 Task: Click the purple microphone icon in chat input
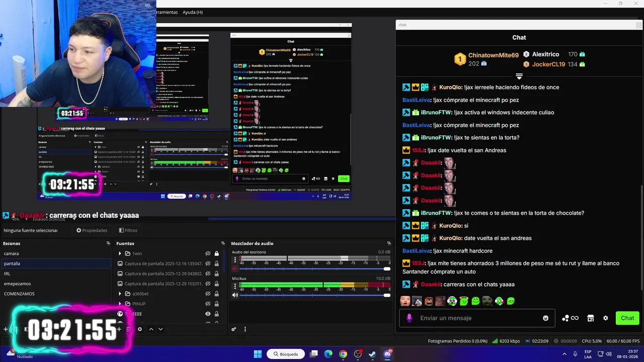tap(409, 318)
